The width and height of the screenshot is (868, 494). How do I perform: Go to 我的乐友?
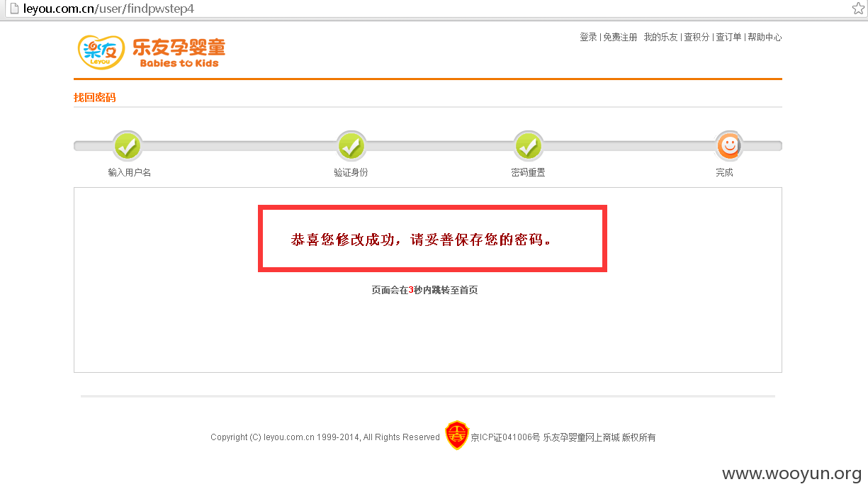(660, 37)
